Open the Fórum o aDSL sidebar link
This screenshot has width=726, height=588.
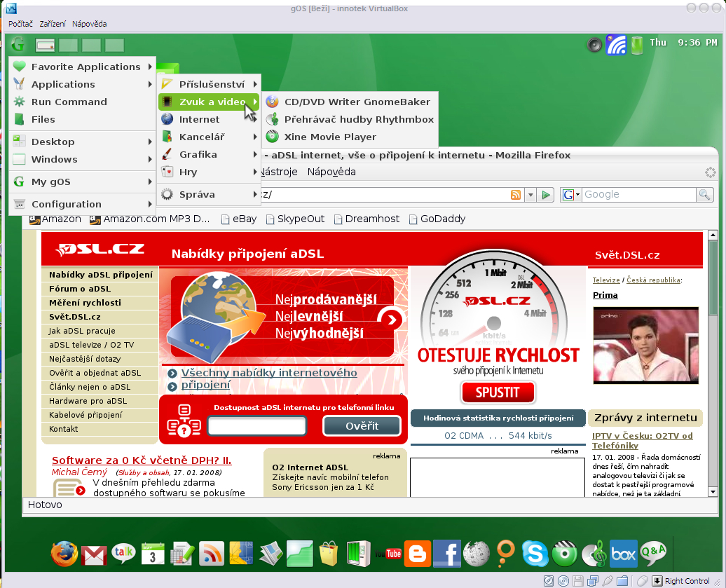[80, 289]
